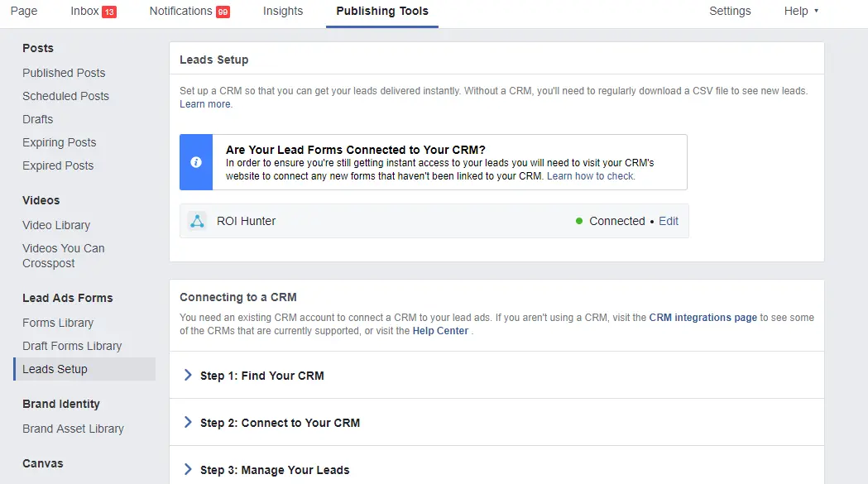868x484 pixels.
Task: Expand Step 3: Manage Your Leads
Action: point(275,467)
